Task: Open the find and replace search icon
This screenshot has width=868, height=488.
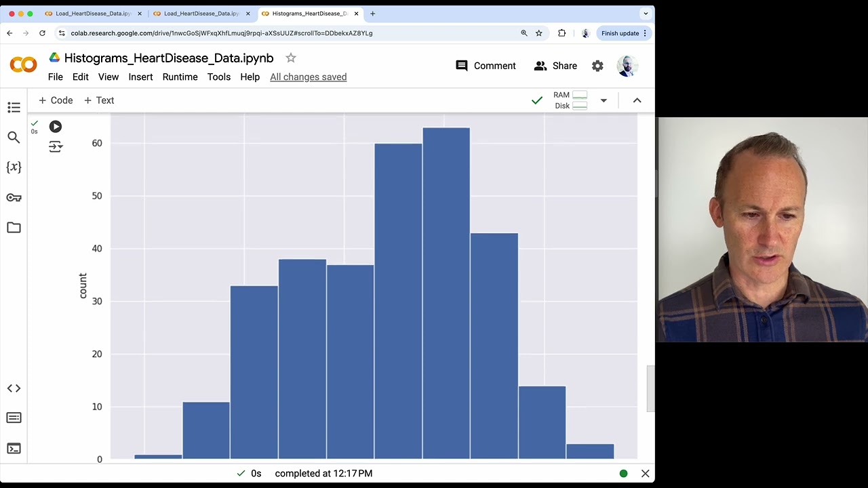Action: point(14,138)
